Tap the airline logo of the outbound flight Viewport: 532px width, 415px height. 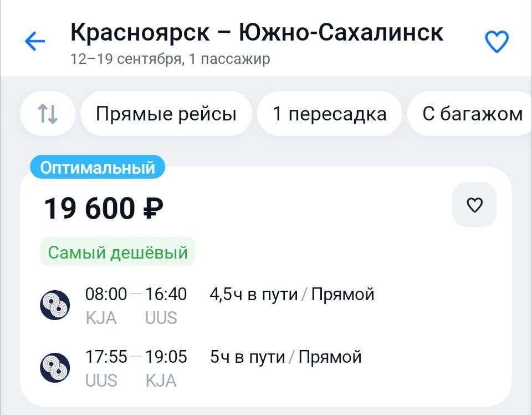55,305
